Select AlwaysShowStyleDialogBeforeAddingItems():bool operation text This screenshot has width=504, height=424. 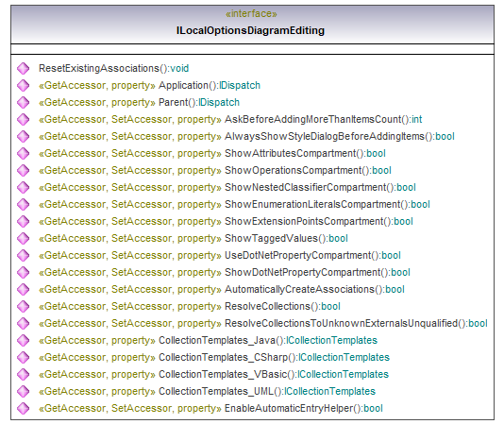click(x=340, y=136)
